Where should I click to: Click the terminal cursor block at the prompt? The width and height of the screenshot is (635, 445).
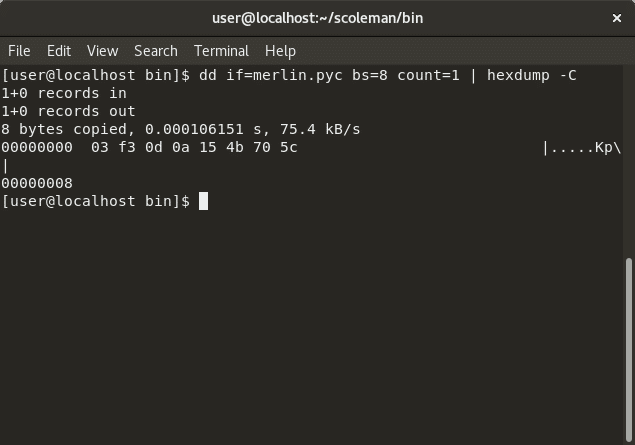(x=203, y=201)
